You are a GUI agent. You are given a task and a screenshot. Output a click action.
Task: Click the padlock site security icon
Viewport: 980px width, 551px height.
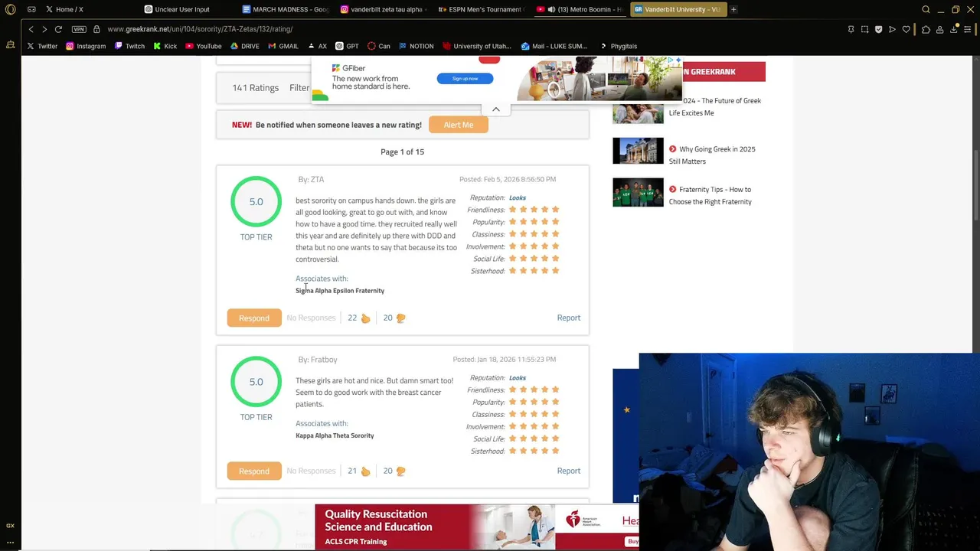(96, 29)
